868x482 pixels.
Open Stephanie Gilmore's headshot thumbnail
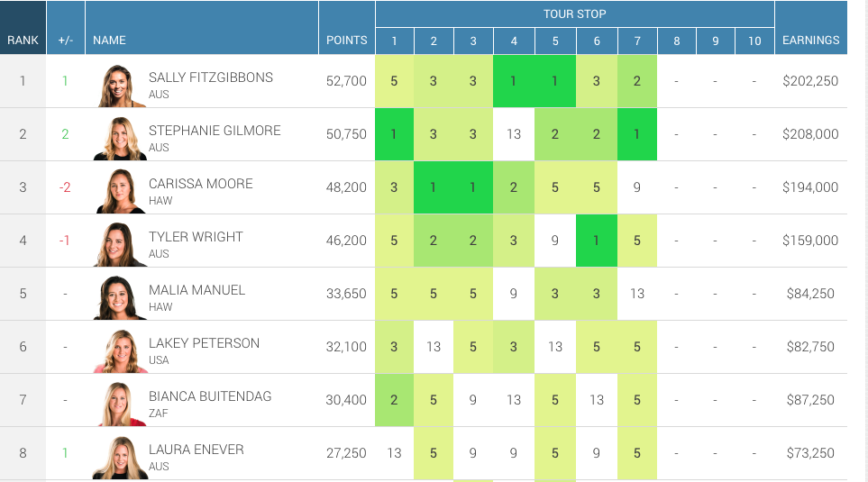pos(120,139)
